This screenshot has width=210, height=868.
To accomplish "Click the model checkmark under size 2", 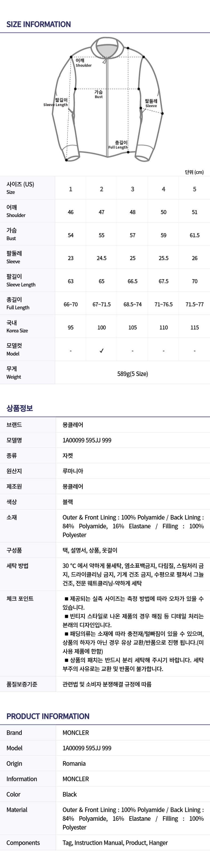I will pos(102,351).
